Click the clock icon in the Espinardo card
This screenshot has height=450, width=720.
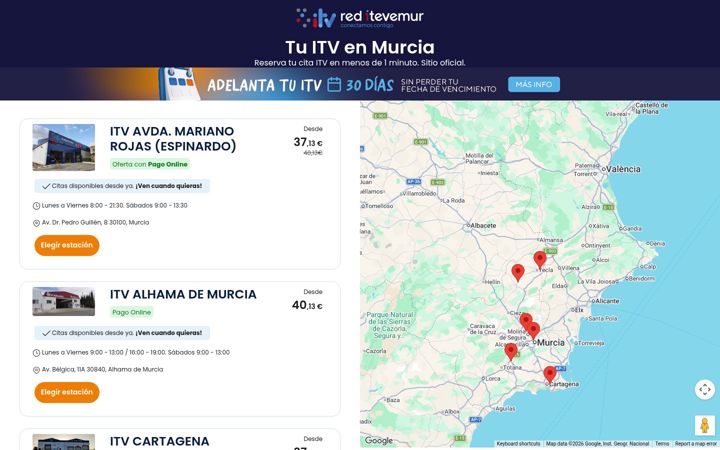pos(36,206)
